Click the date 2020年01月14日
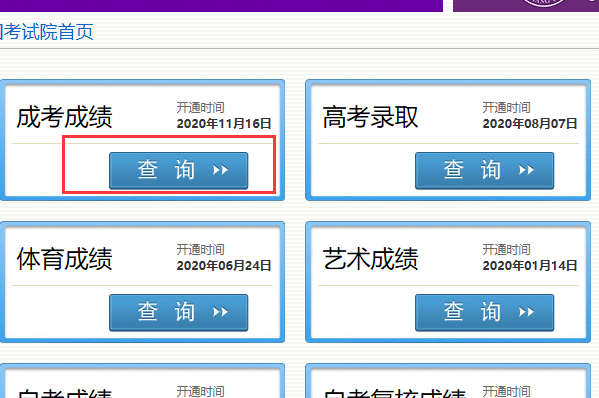The width and height of the screenshot is (599, 398). pyautogui.click(x=530, y=265)
